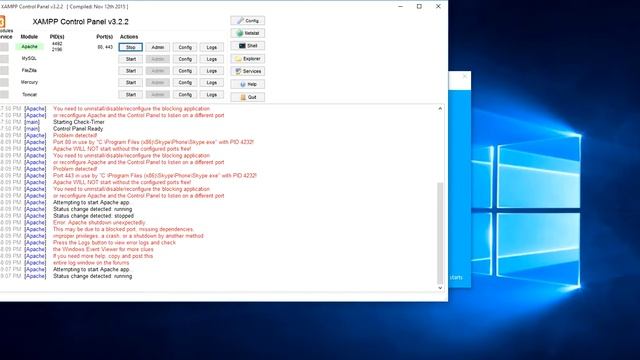Image resolution: width=640 pixels, height=360 pixels.
Task: Click the 'Starting Check-Timer' log line
Action: pos(79,122)
